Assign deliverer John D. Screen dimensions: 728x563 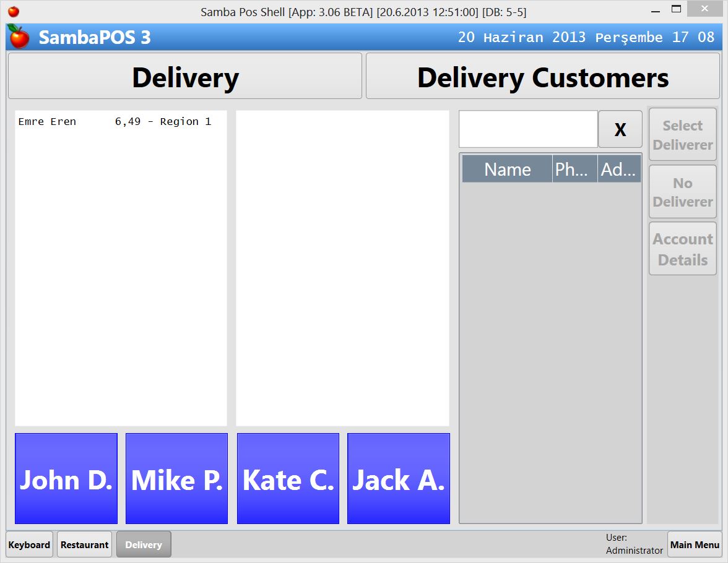66,479
